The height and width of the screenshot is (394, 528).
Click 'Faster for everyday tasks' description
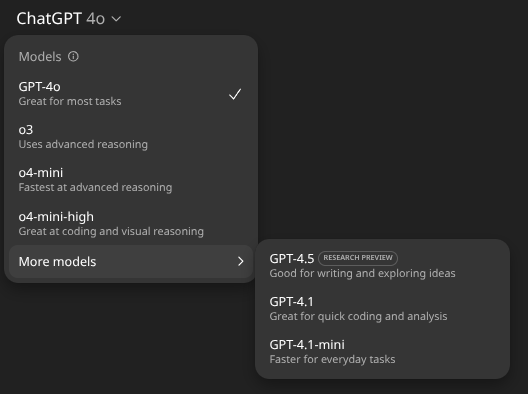pyautogui.click(x=332, y=360)
